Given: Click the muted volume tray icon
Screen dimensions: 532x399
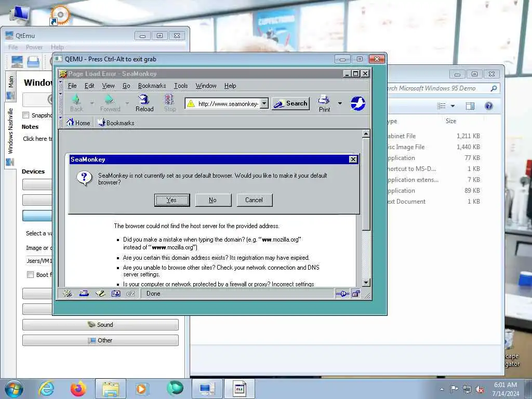Looking at the screenshot, I should (x=480, y=389).
